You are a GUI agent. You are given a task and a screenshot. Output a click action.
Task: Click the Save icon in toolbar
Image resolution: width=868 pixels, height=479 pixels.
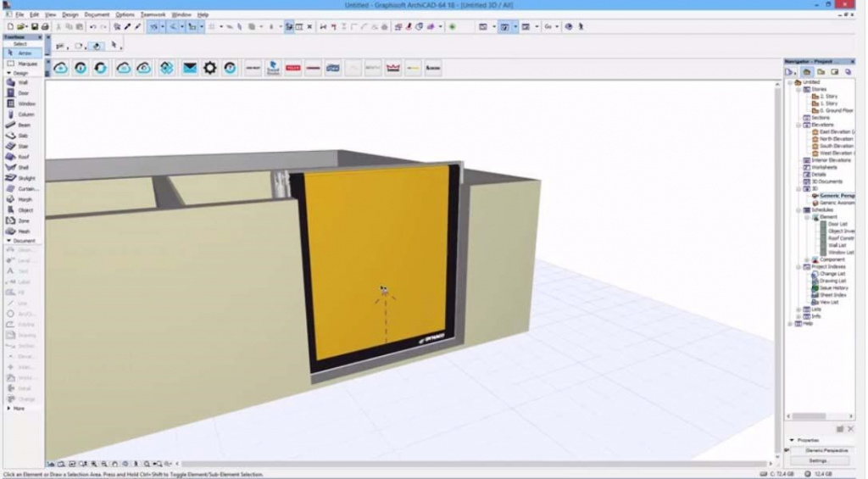coord(34,26)
